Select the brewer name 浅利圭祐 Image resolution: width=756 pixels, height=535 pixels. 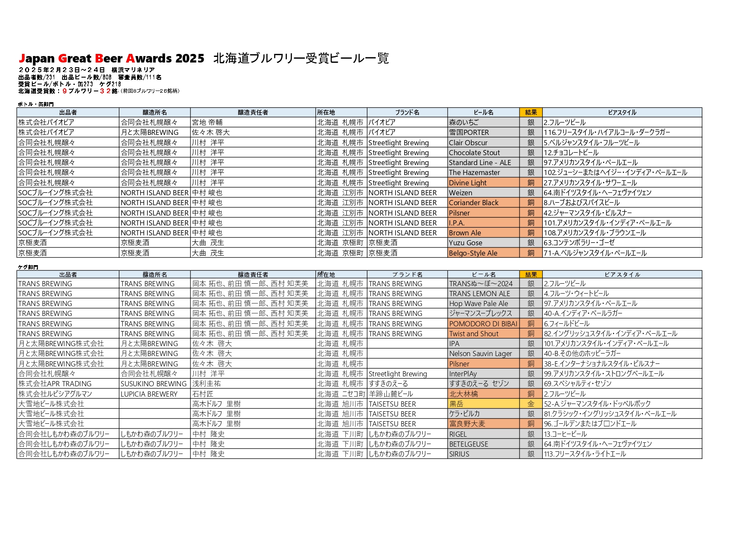click(206, 384)
